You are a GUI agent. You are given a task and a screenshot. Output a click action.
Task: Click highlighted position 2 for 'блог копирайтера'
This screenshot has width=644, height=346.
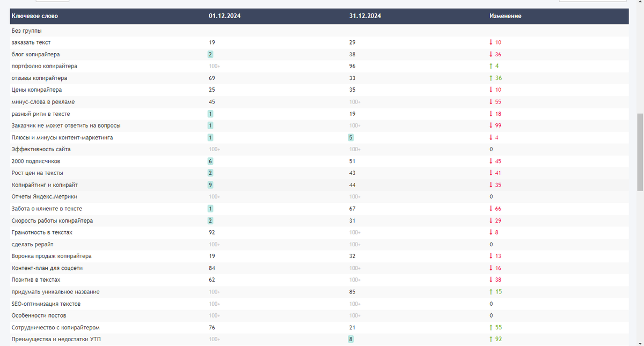210,54
